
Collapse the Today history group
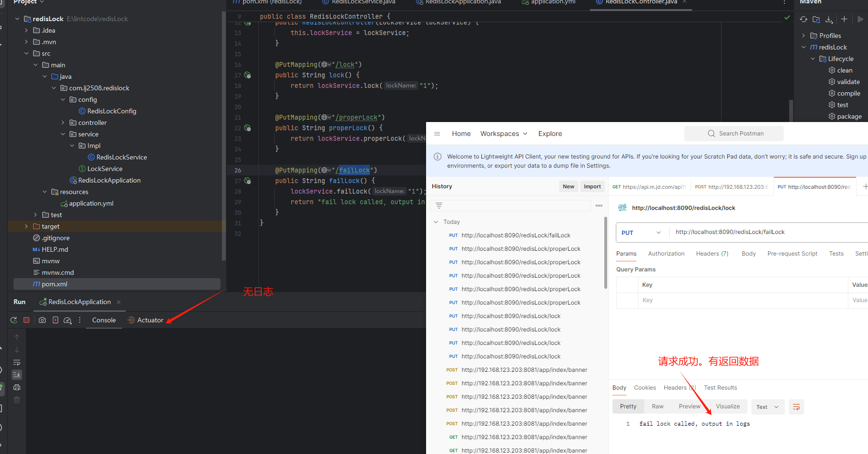436,222
